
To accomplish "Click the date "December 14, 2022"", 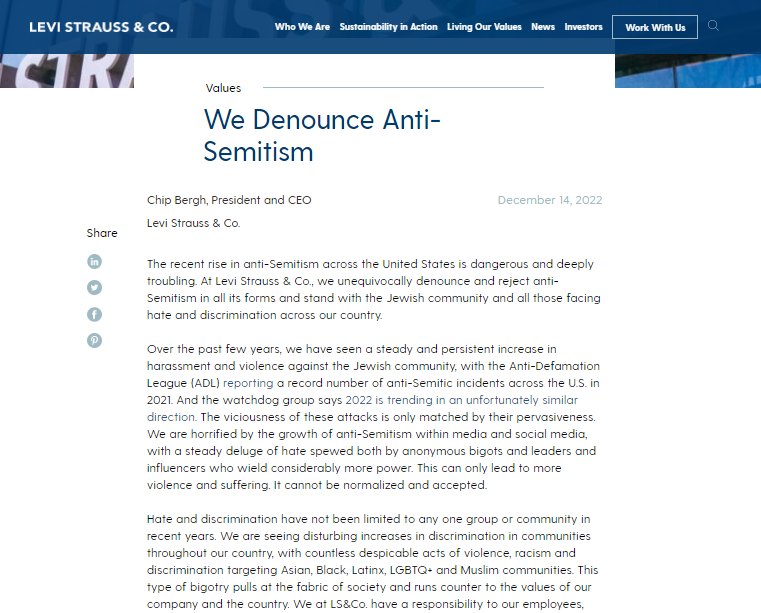I will point(550,200).
